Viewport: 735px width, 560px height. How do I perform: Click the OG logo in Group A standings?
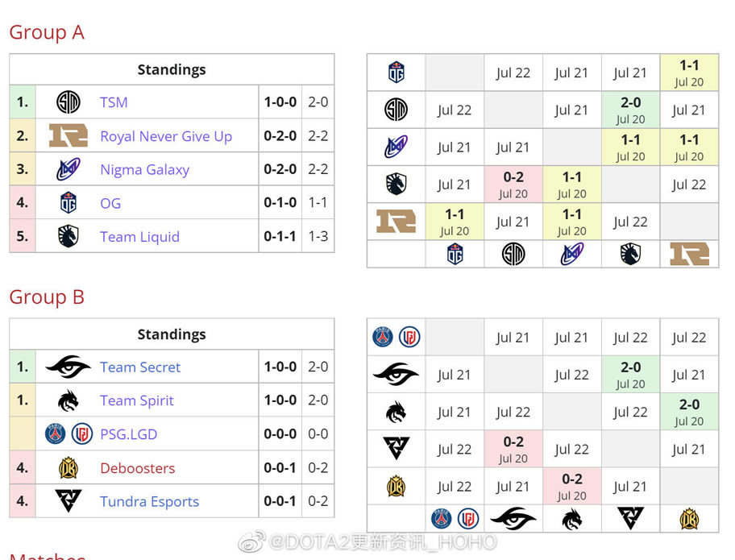click(69, 203)
